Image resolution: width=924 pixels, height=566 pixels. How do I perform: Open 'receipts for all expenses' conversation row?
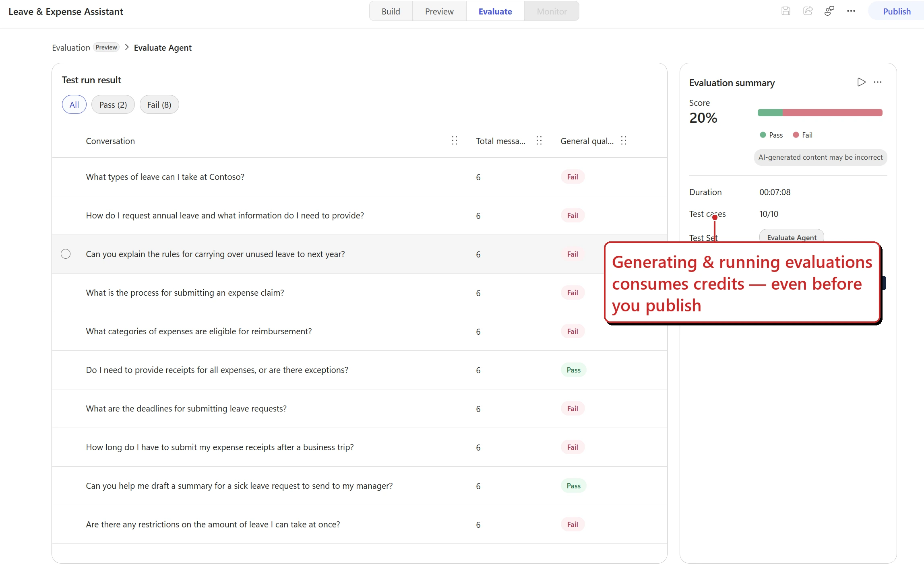(359, 370)
